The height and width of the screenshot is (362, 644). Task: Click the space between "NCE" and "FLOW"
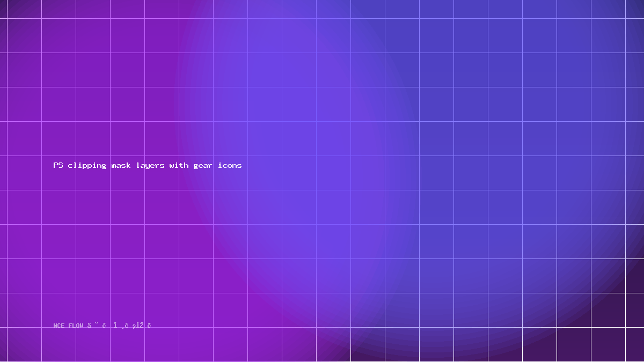tap(67, 326)
